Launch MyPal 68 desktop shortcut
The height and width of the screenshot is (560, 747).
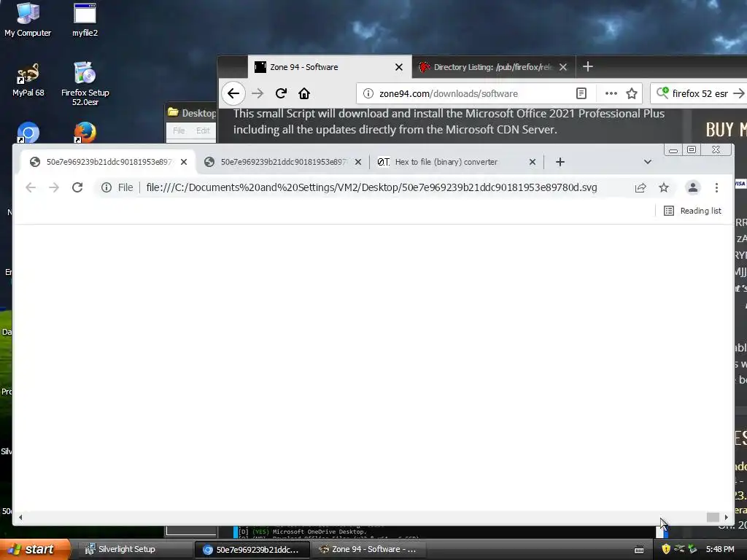[28, 79]
